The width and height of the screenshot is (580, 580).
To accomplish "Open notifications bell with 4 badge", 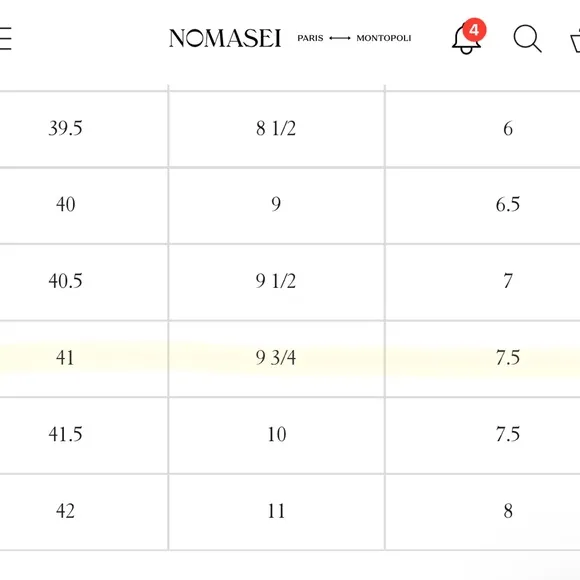I will tap(468, 37).
